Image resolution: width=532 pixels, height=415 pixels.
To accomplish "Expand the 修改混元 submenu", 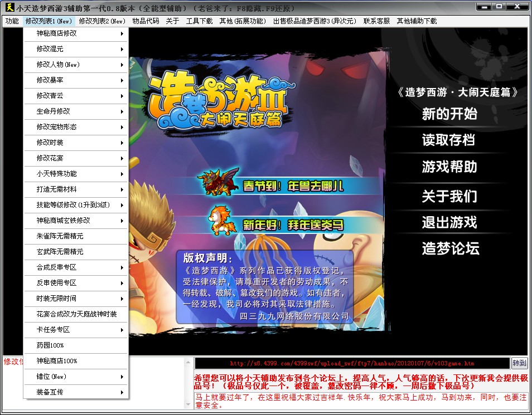I will 76,49.
